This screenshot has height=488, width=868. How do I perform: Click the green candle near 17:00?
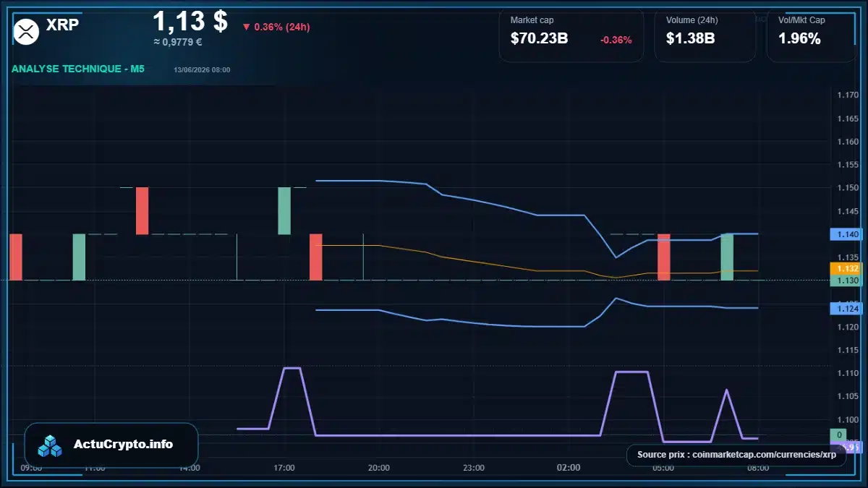284,211
